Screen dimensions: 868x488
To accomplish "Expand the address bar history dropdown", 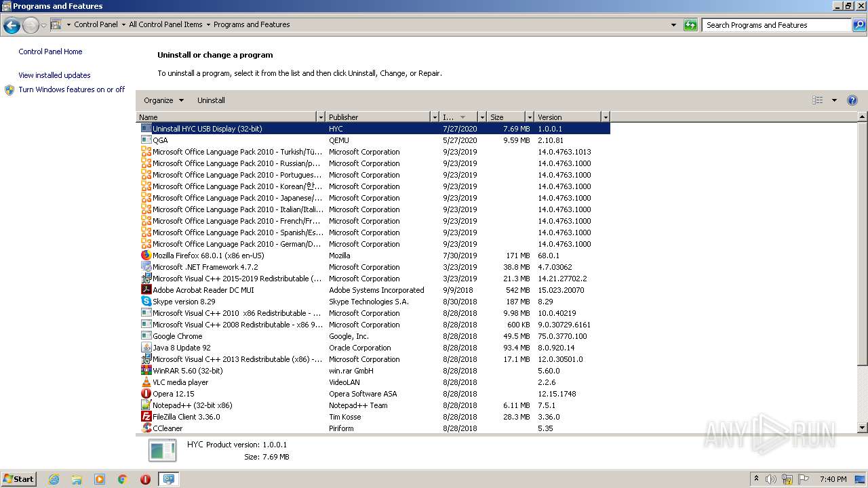I will (x=673, y=25).
